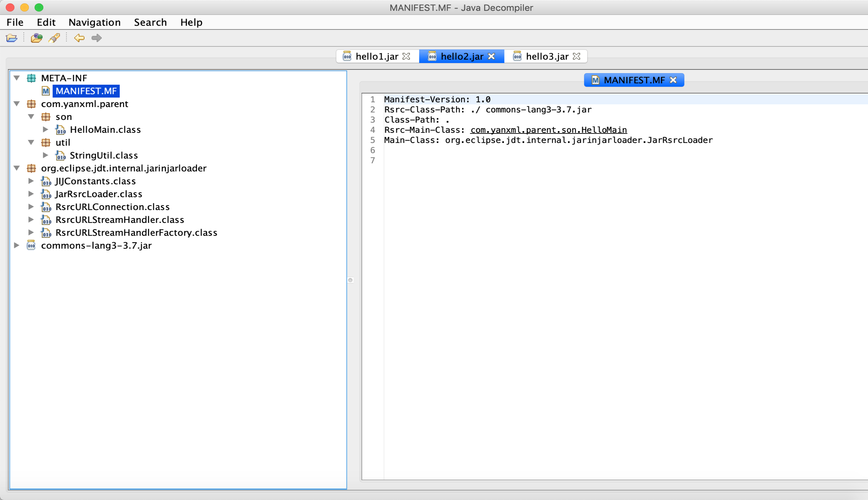Image resolution: width=868 pixels, height=500 pixels.
Task: Select StringUtil.class in the tree
Action: coord(103,155)
